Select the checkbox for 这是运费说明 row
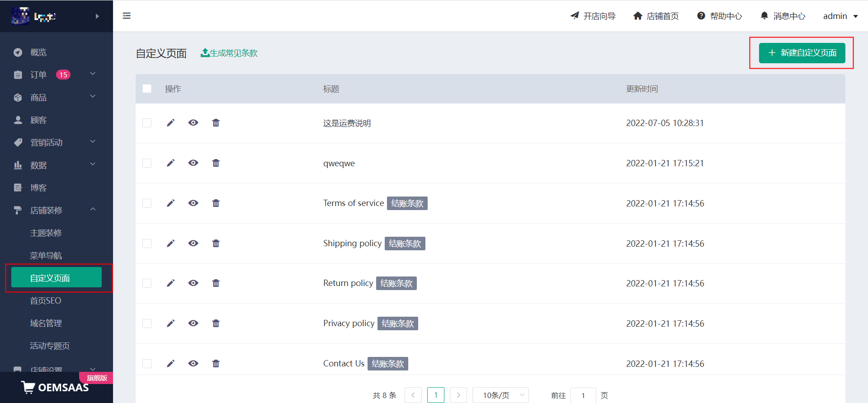Screen dimensions: 868x403 [147, 123]
